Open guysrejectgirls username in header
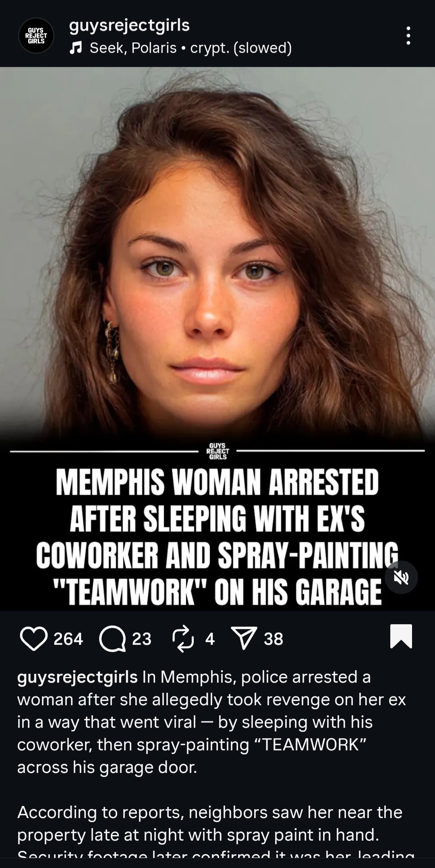Viewport: 435px width, 868px height. click(x=129, y=25)
